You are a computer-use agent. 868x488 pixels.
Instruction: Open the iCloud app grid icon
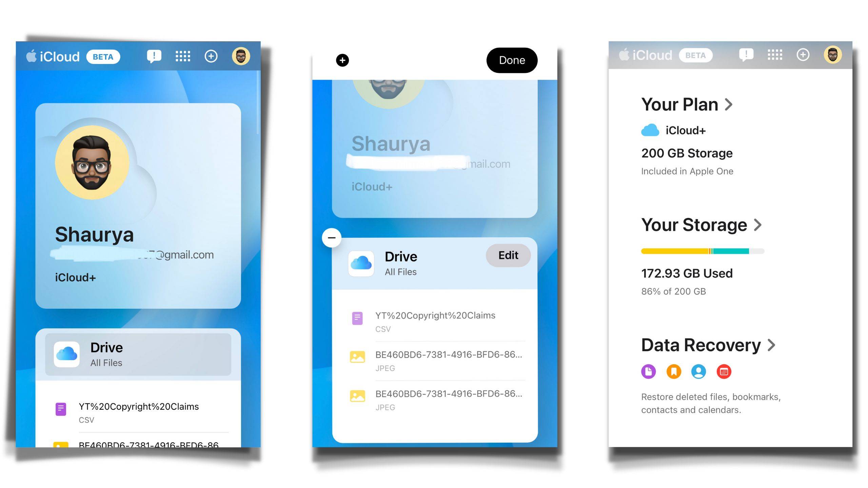183,56
